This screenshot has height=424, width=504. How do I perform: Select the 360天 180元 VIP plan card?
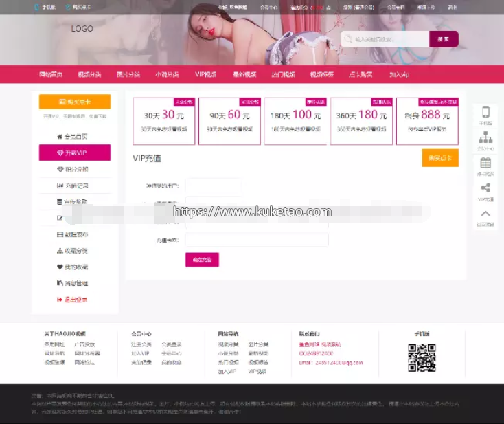click(361, 121)
